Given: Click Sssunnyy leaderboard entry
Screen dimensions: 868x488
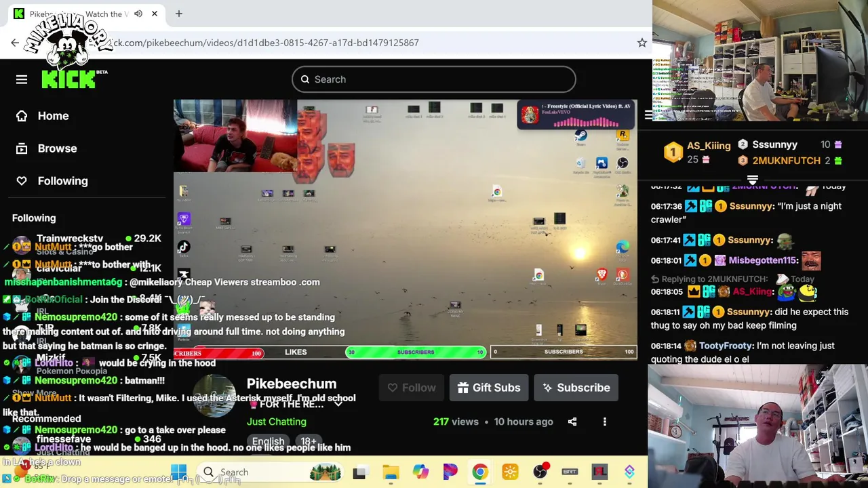Looking at the screenshot, I should (774, 144).
